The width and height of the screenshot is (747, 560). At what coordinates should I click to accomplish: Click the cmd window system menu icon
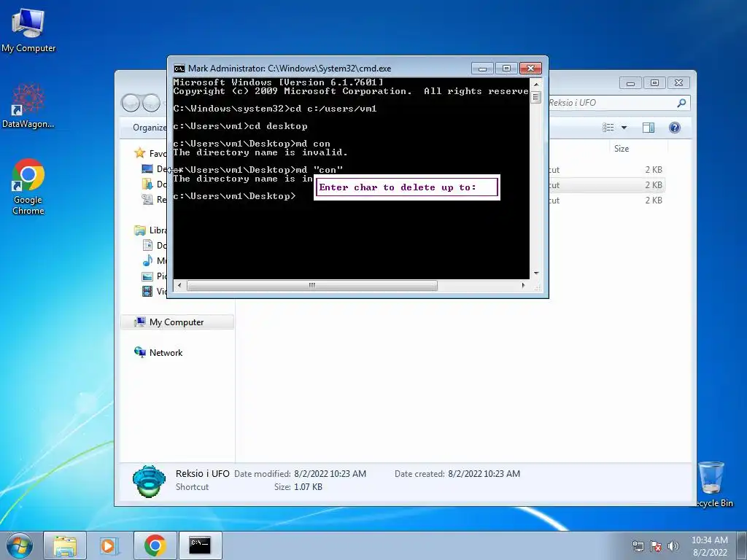tap(179, 69)
